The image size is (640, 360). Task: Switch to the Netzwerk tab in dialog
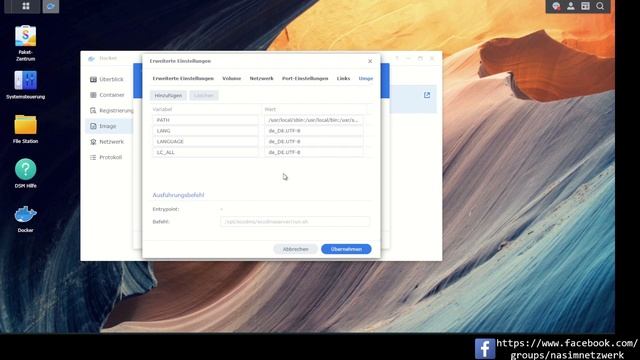pos(262,78)
